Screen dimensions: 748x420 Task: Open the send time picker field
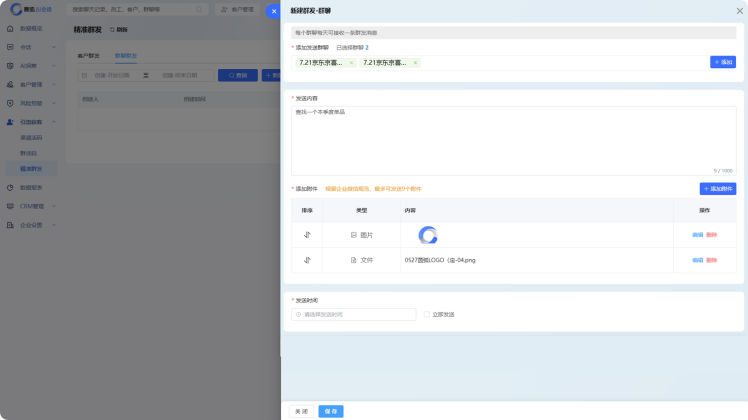click(x=355, y=314)
